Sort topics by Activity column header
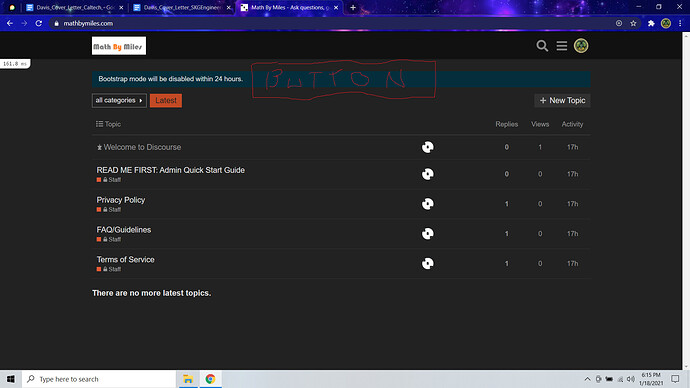This screenshot has height=388, width=690. [572, 124]
